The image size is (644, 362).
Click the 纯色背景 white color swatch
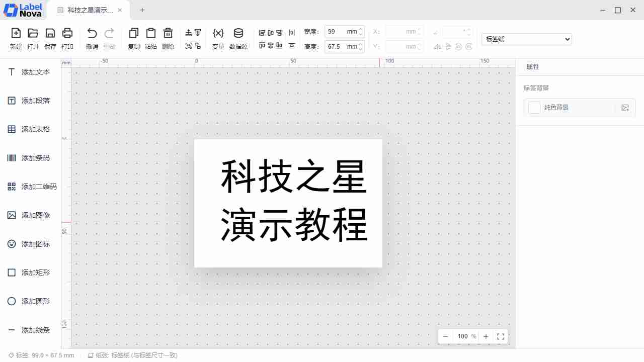534,108
